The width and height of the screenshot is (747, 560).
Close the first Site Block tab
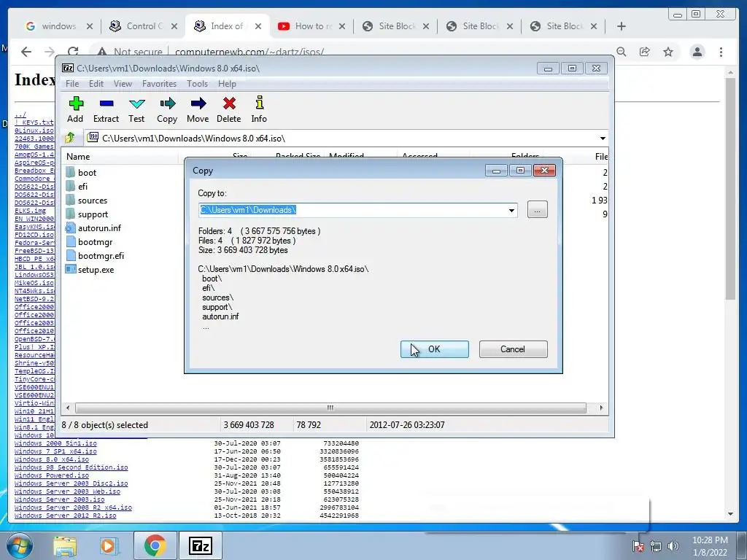click(426, 26)
